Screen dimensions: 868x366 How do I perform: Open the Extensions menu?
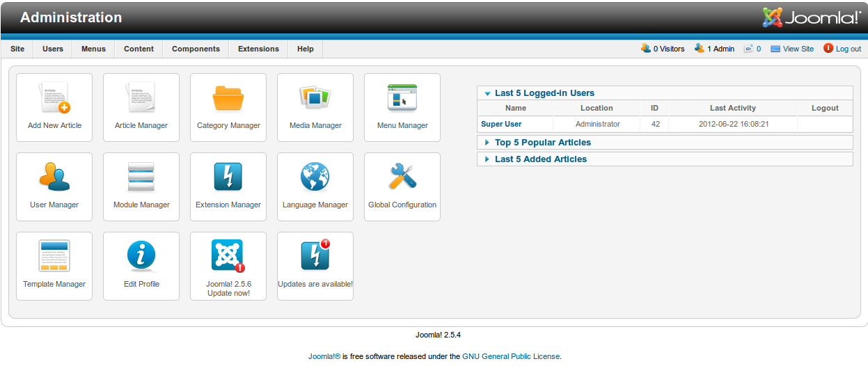point(259,49)
